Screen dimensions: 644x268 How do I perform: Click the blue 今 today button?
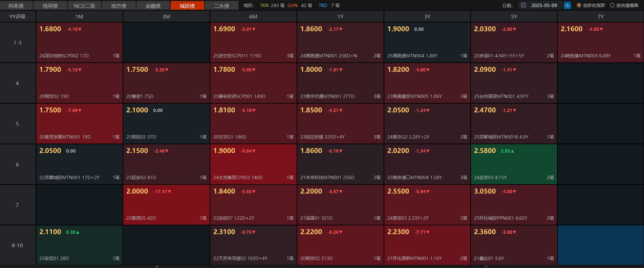[567, 5]
